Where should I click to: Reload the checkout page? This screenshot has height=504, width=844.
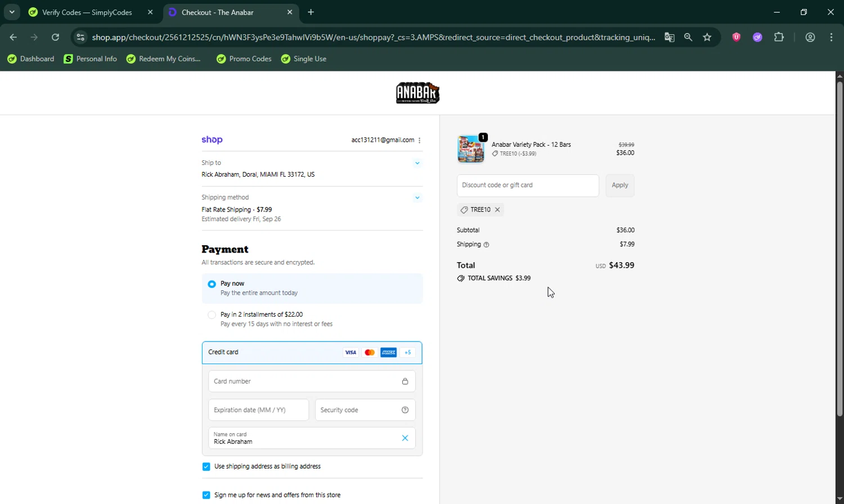[x=55, y=37]
